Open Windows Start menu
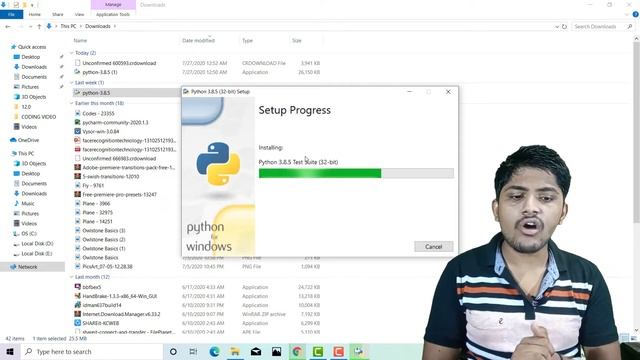Screen dimensions: 640x360 tap(10, 351)
